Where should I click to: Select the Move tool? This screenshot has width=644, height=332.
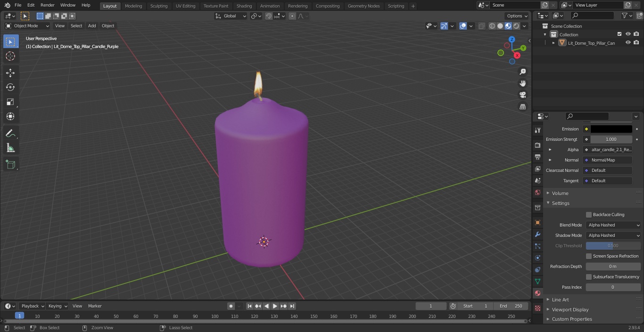click(x=10, y=73)
